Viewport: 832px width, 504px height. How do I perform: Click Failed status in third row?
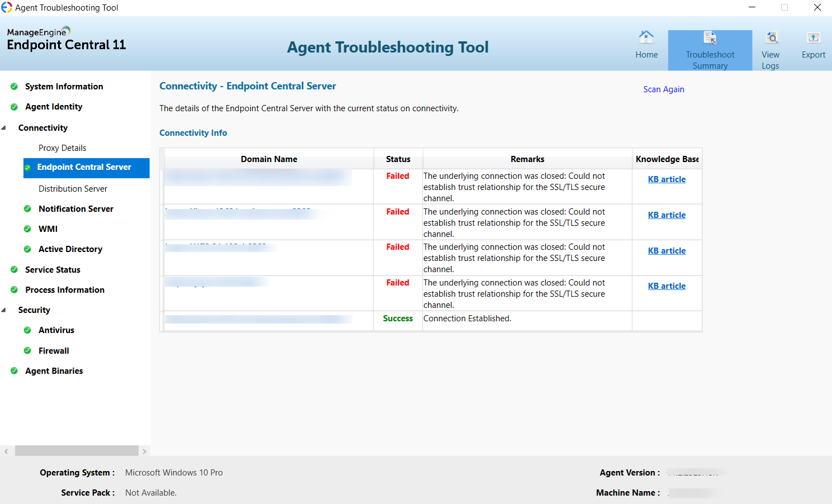click(x=398, y=247)
